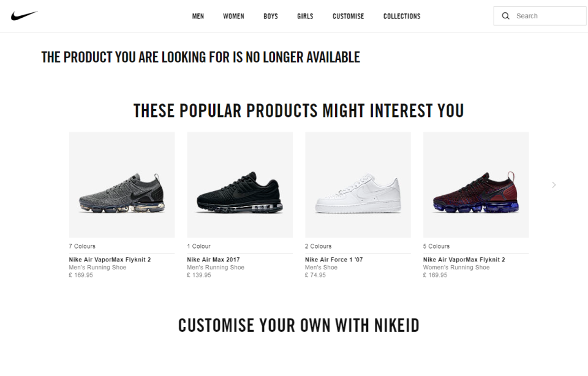Click the '5 Colours' option for VaporMax Flyknit 2
This screenshot has height=376, width=588.
[436, 246]
